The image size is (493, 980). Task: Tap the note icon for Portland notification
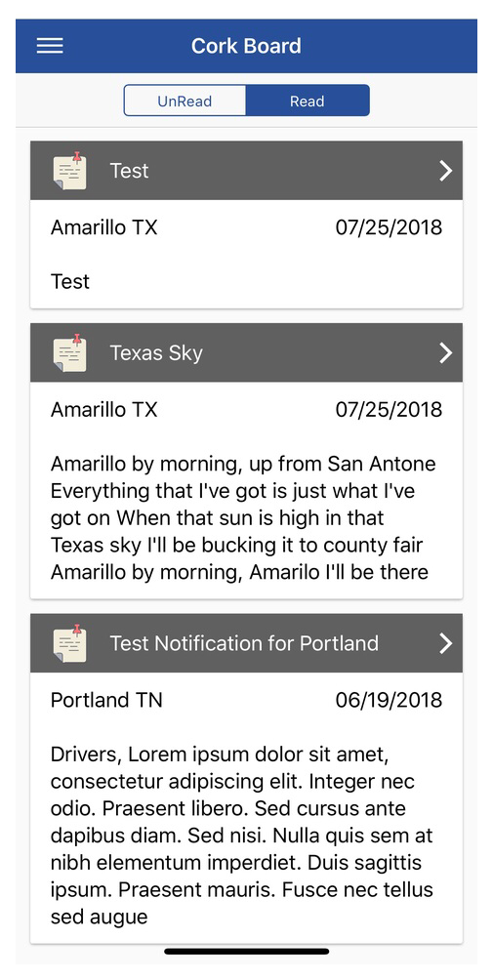point(70,642)
